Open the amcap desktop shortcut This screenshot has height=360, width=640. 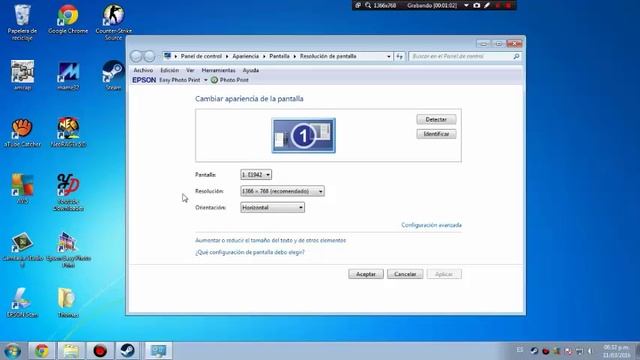[22, 75]
